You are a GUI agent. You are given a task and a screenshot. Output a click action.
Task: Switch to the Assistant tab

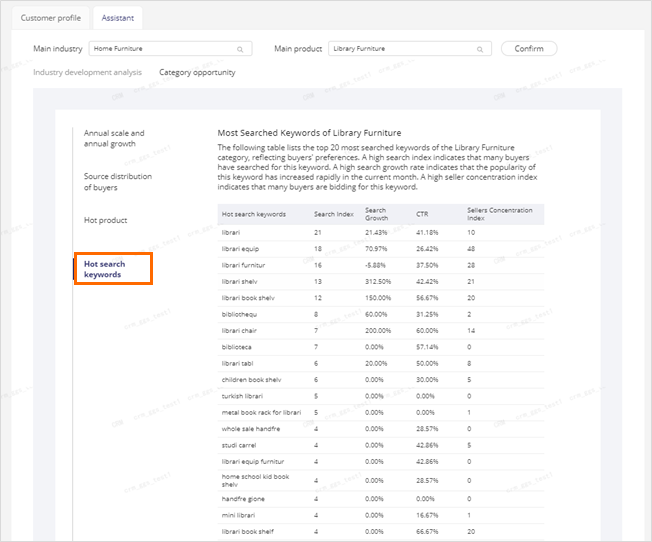pyautogui.click(x=118, y=18)
